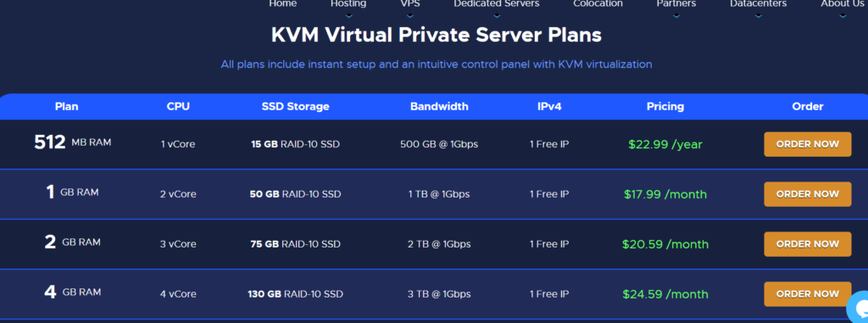Viewport: 868px width, 323px height.
Task: Open the live chat bubble icon
Action: pos(858,308)
